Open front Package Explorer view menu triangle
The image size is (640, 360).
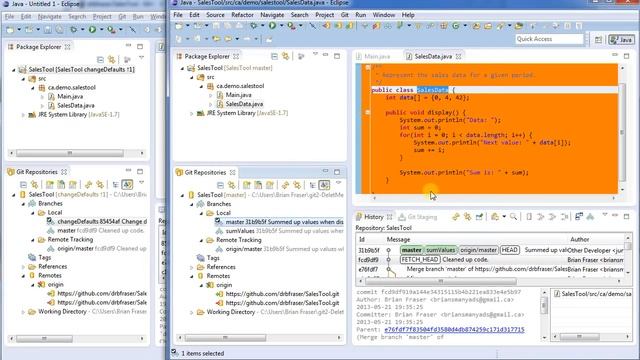coord(315,54)
